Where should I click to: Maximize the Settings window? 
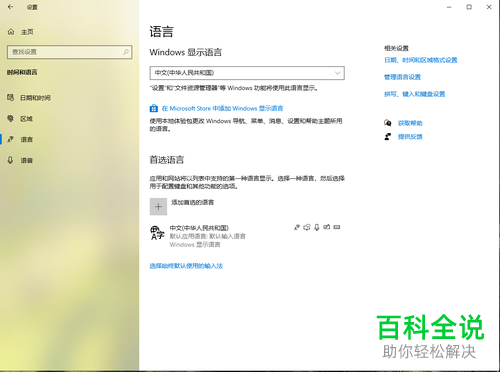point(469,7)
